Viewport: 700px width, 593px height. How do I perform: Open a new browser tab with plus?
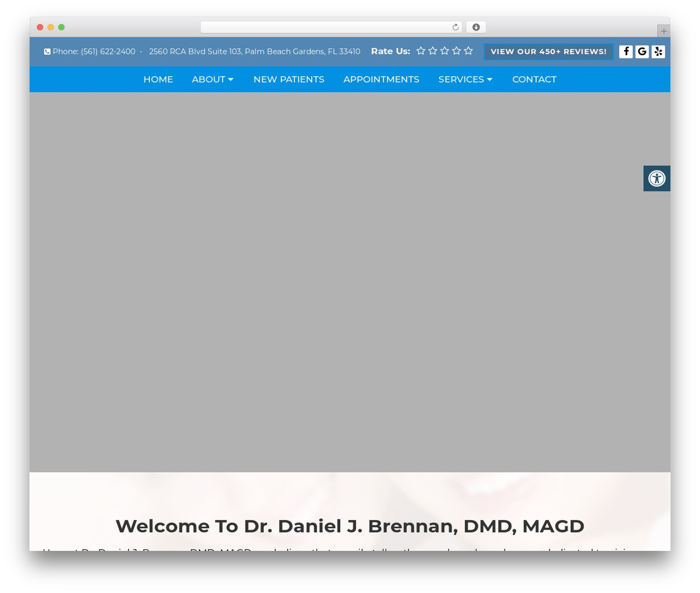pyautogui.click(x=663, y=31)
